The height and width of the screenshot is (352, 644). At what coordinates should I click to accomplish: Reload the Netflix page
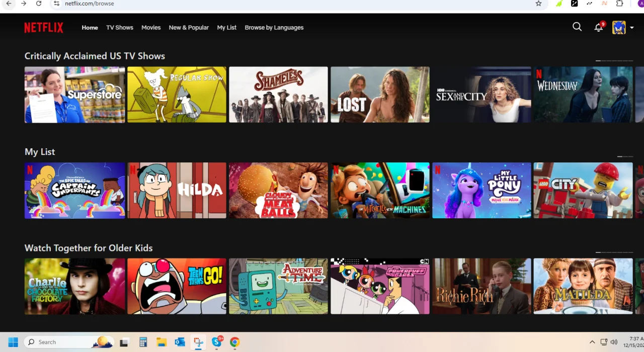39,4
